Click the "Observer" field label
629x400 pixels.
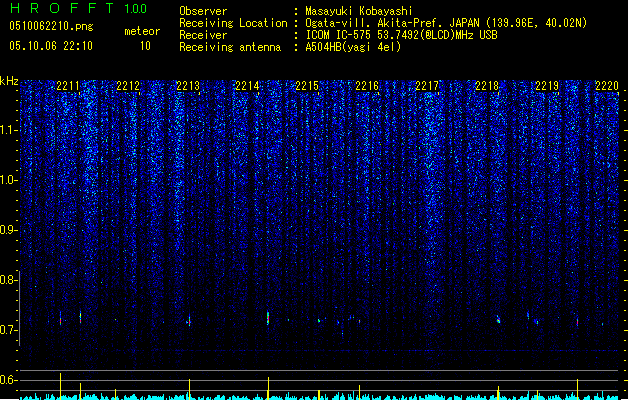click(203, 11)
